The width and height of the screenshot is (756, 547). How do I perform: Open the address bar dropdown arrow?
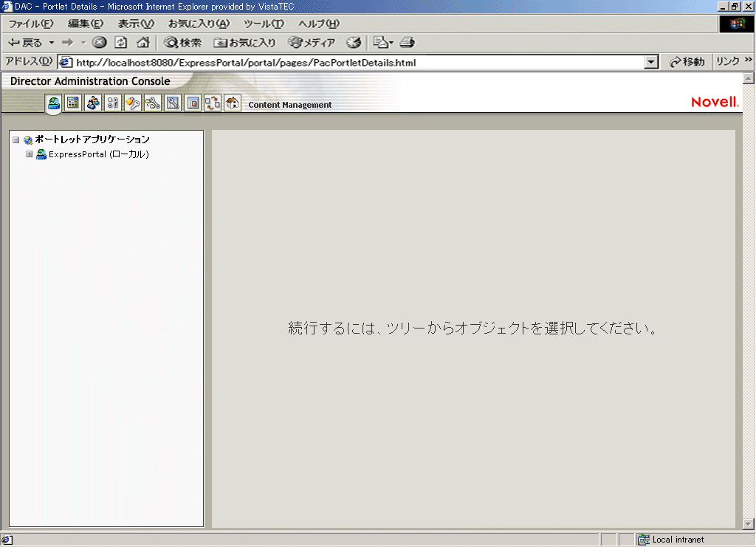coord(651,62)
